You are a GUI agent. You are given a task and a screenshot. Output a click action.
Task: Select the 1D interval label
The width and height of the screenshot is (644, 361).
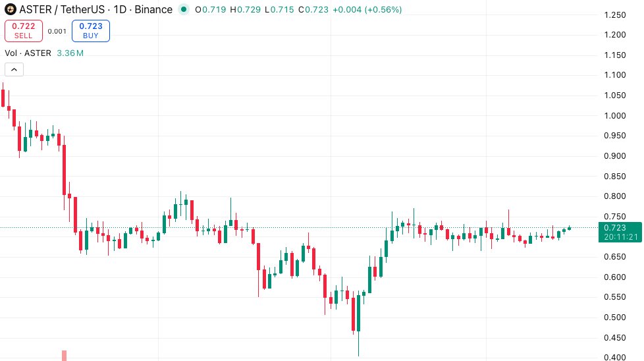121,10
